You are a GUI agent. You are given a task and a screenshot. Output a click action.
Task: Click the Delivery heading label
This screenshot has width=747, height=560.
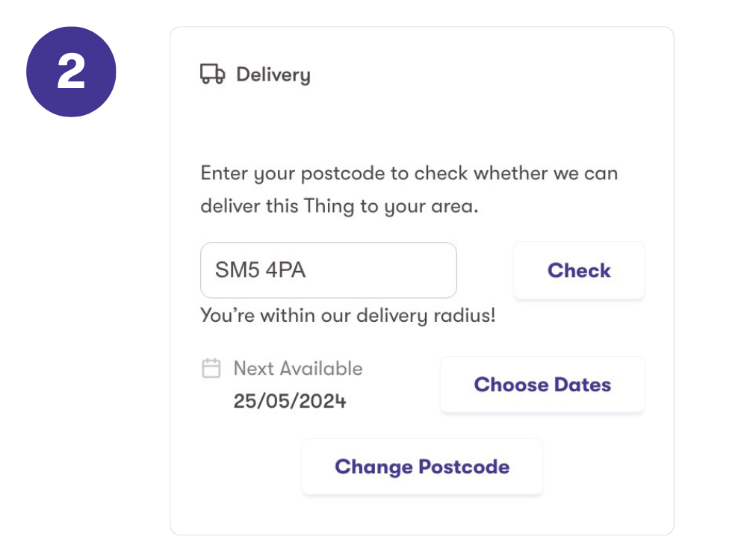click(x=273, y=75)
